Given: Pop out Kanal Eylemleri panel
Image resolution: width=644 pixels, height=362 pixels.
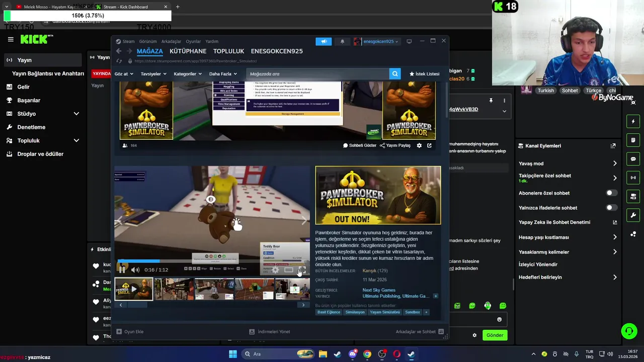Looking at the screenshot, I should pyautogui.click(x=613, y=146).
